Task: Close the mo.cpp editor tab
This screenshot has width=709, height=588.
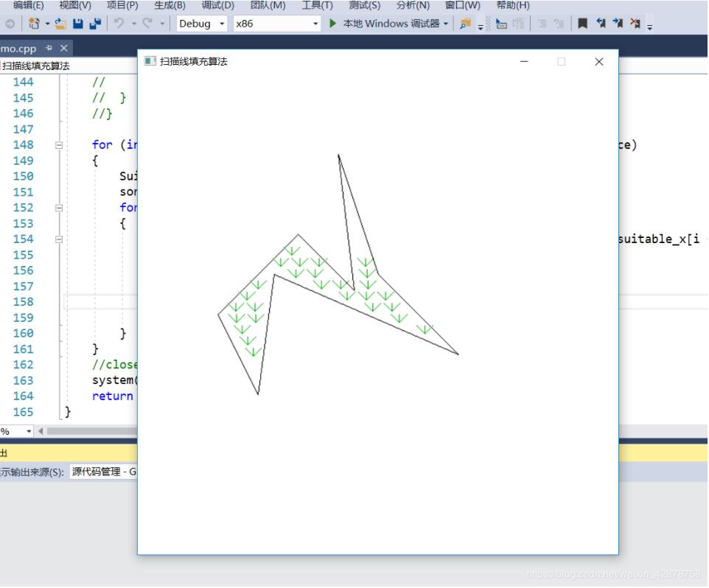Action: (64, 48)
